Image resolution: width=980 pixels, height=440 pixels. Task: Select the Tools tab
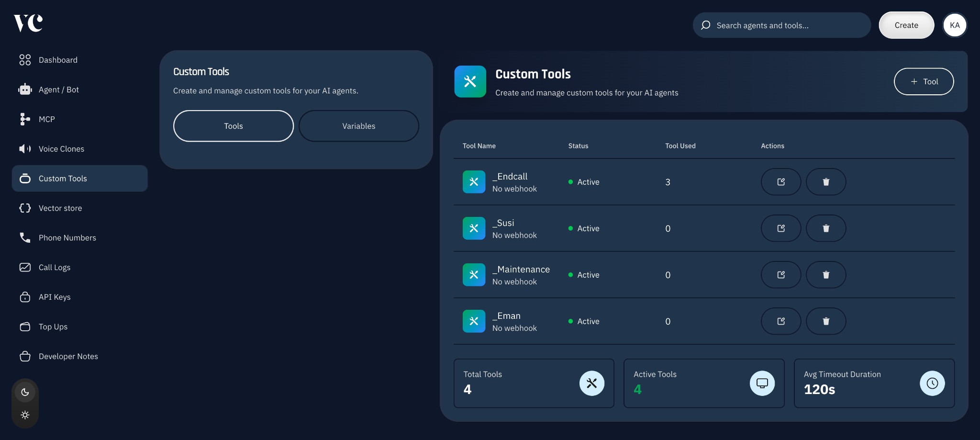click(x=233, y=126)
